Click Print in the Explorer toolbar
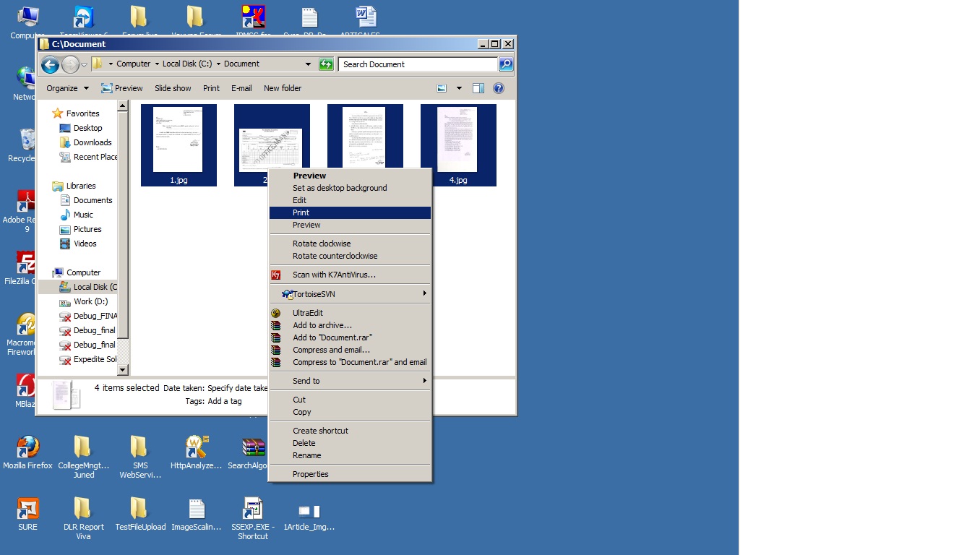This screenshot has width=980, height=555. pos(211,88)
